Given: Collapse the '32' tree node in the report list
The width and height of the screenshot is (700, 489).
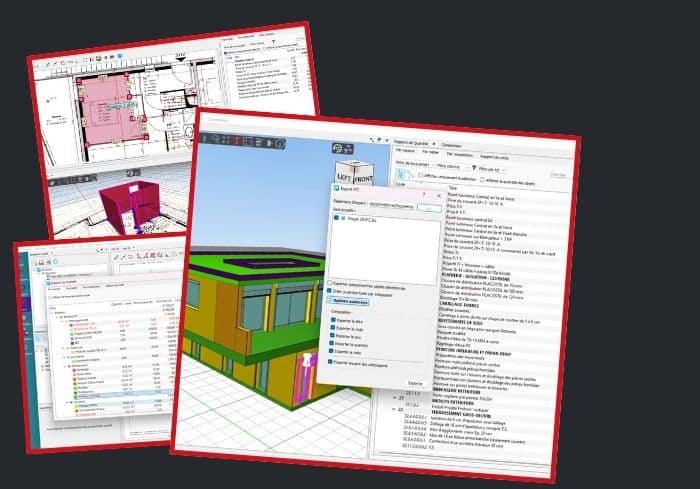Looking at the screenshot, I should [x=394, y=410].
